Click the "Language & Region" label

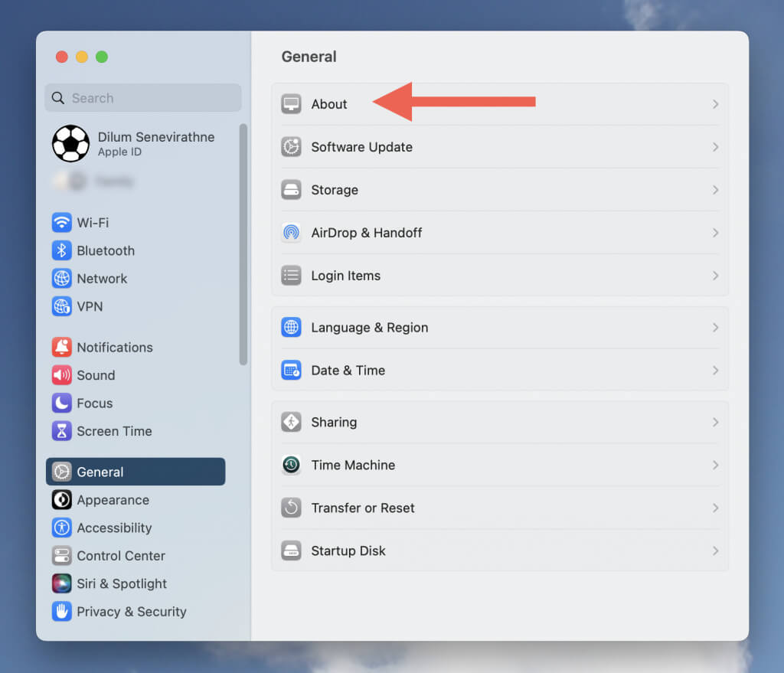click(x=370, y=328)
